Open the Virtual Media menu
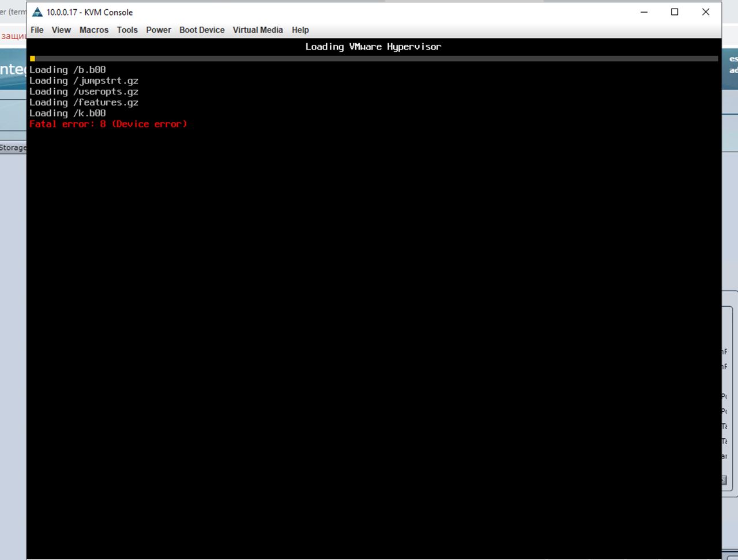738x560 pixels. pyautogui.click(x=258, y=30)
